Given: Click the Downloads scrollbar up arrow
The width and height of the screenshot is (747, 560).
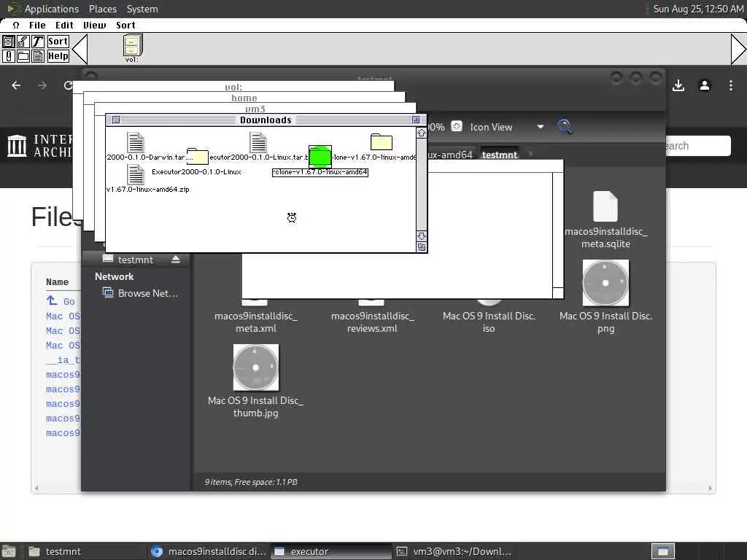Looking at the screenshot, I should [x=422, y=133].
